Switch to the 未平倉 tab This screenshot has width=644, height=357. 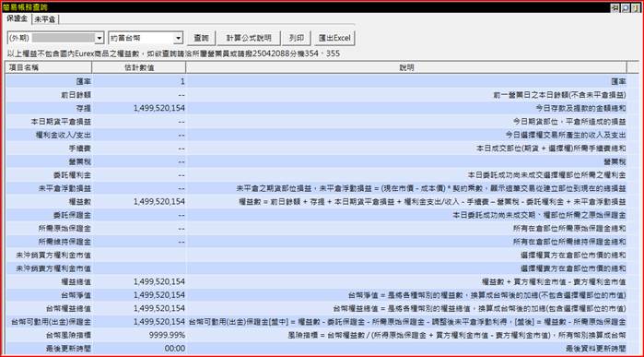pos(45,19)
